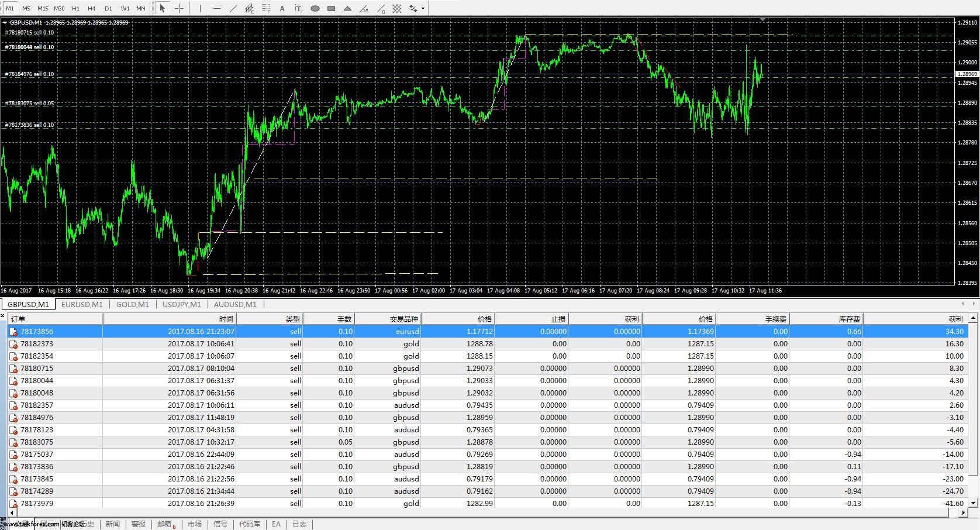Viewport: 980px width, 530px height.
Task: Switch chart to M15 timeframe
Action: coord(43,8)
